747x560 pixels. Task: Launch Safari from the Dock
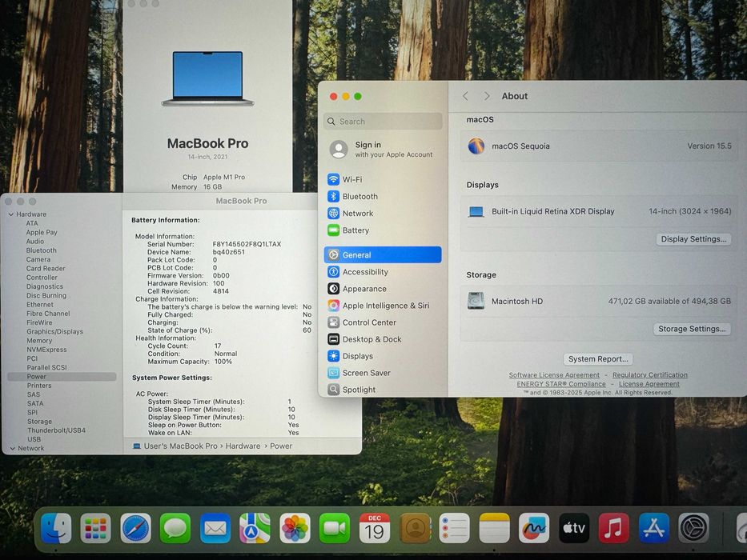pyautogui.click(x=135, y=528)
